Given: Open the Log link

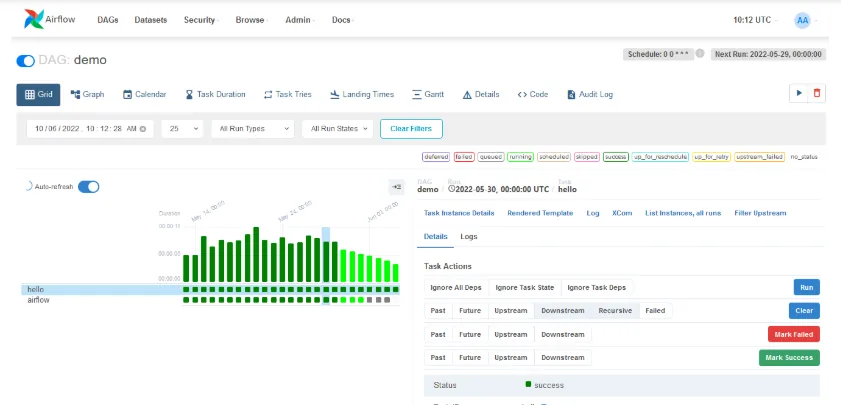Looking at the screenshot, I should point(593,213).
